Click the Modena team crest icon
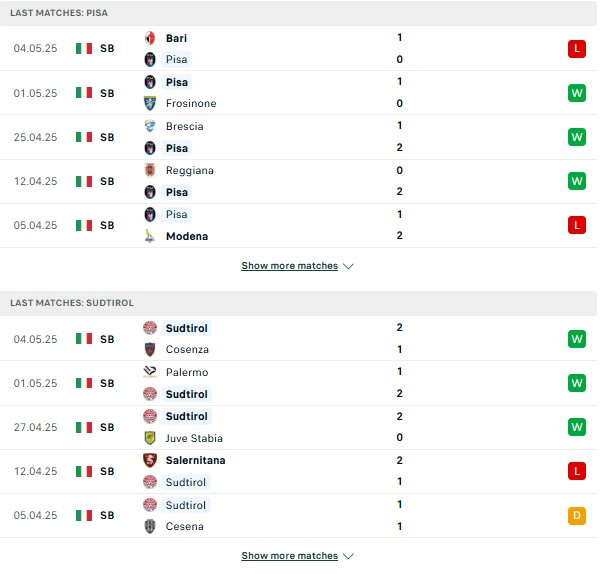Image resolution: width=600 pixels, height=574 pixels. [x=150, y=236]
